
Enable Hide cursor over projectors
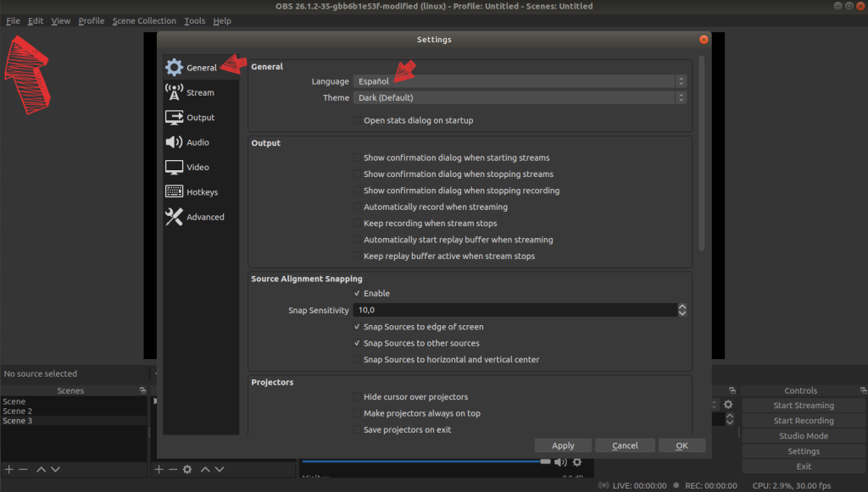[357, 397]
